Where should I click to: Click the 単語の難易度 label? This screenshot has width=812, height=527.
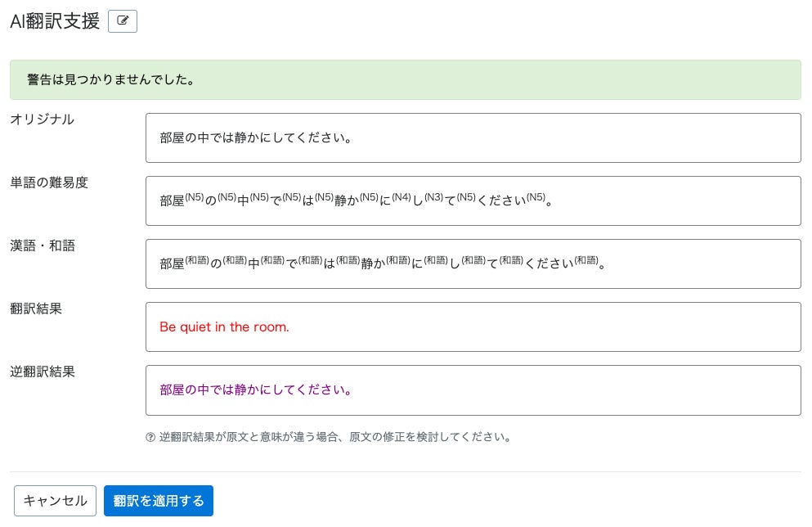49,183
